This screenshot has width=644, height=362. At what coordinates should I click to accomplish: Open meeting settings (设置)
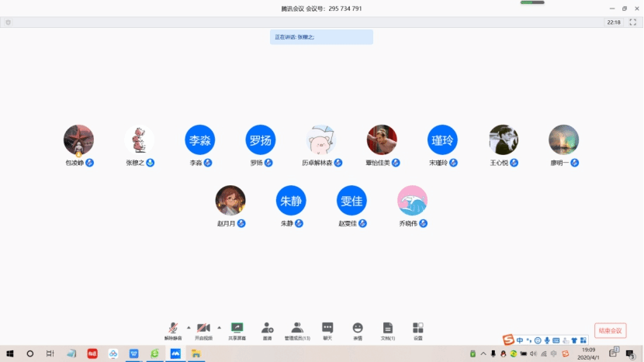(418, 329)
